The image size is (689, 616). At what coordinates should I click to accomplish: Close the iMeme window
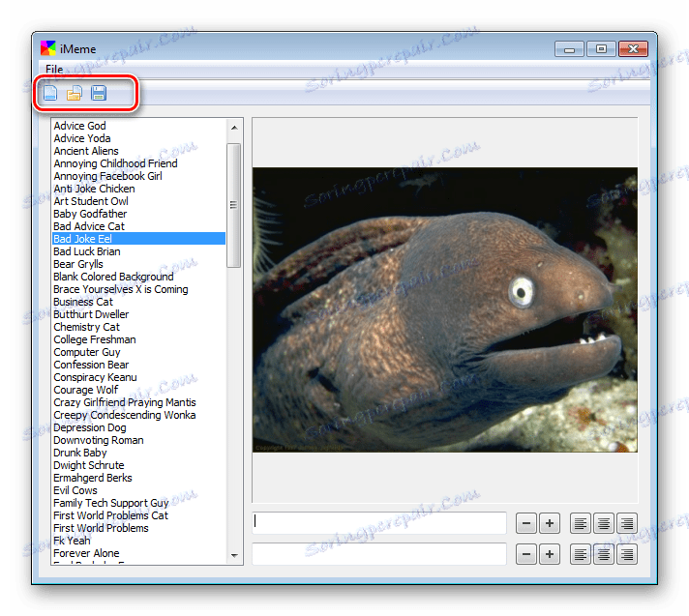pyautogui.click(x=633, y=49)
